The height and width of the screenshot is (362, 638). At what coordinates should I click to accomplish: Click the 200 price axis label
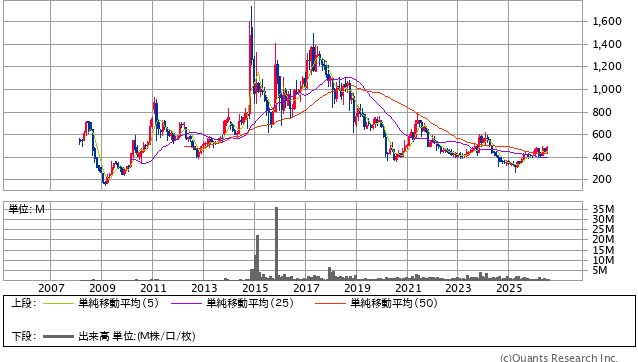602,179
